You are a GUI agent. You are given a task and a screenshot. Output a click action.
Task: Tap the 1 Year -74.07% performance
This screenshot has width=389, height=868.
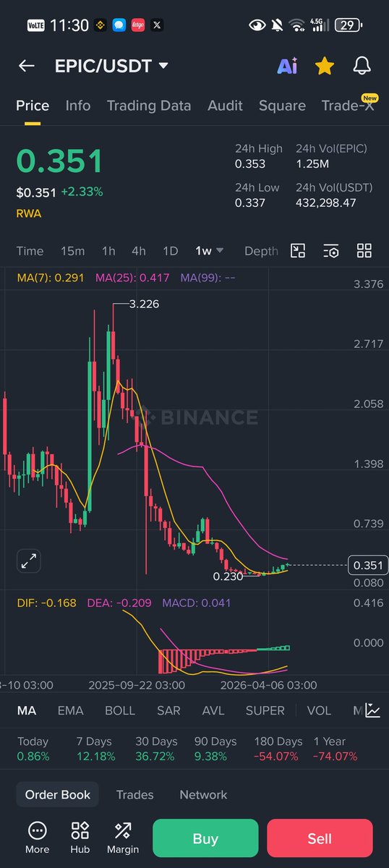tap(335, 749)
